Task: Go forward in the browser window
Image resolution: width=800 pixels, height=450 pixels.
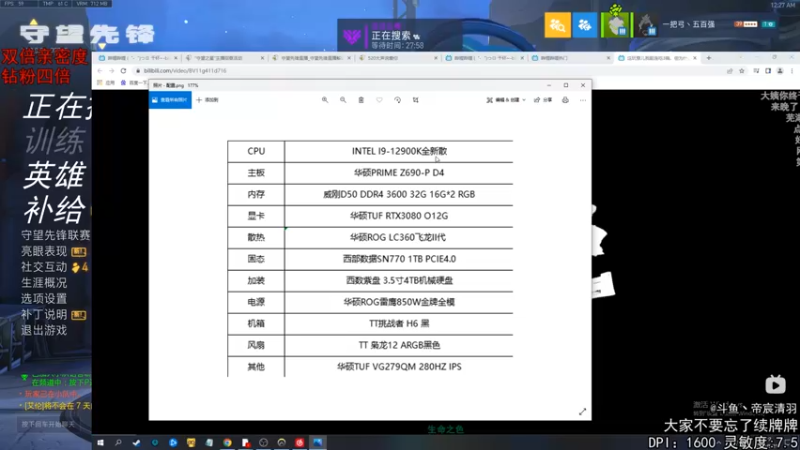Action: tap(112, 71)
